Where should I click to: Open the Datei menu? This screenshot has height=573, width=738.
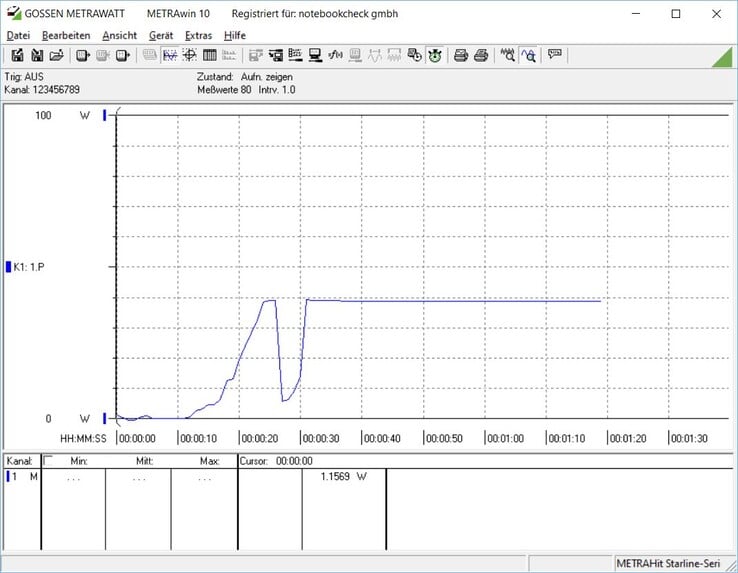(x=18, y=35)
